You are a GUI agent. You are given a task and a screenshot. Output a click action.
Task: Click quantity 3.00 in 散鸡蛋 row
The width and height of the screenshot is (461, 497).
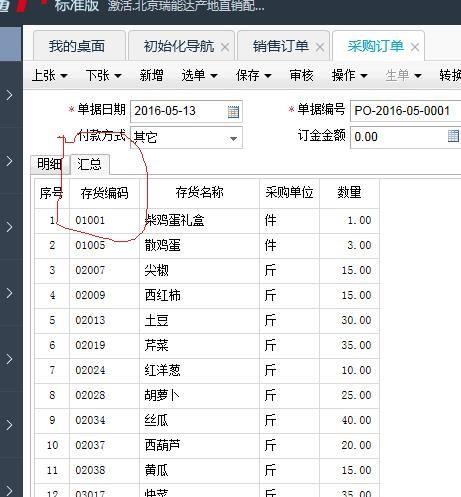[x=359, y=245]
